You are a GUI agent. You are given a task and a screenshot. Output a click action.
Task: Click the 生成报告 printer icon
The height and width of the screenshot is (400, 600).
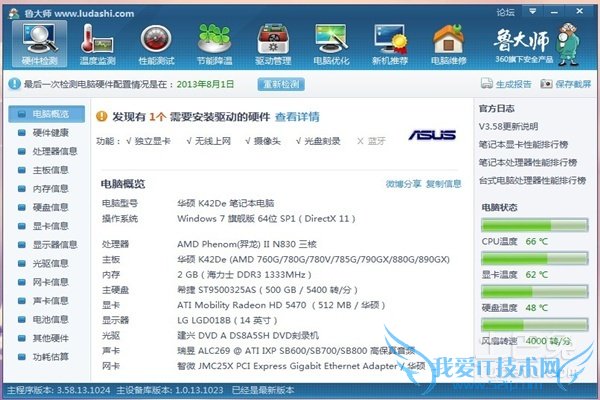click(x=487, y=83)
